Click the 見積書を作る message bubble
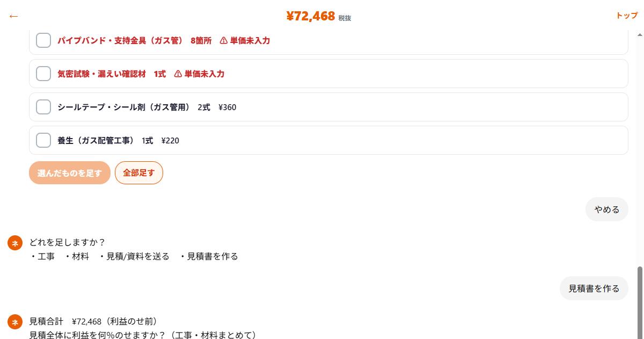 [x=594, y=288]
